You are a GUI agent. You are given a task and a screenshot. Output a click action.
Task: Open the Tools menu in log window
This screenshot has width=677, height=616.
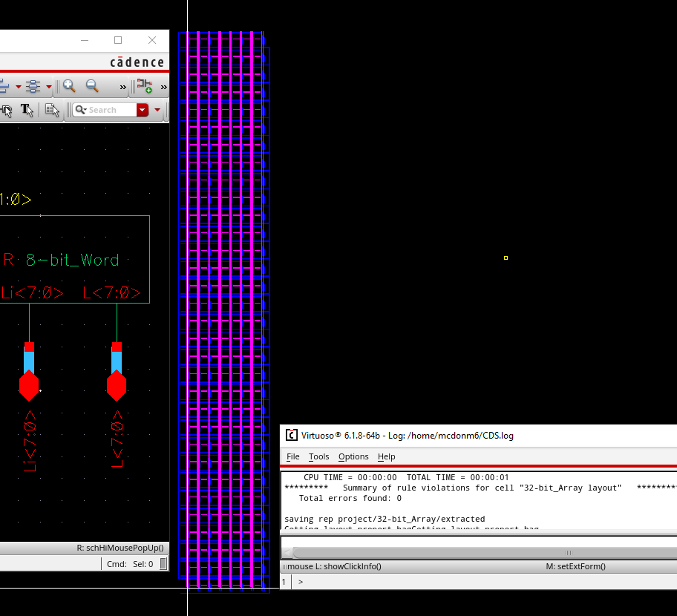[318, 456]
